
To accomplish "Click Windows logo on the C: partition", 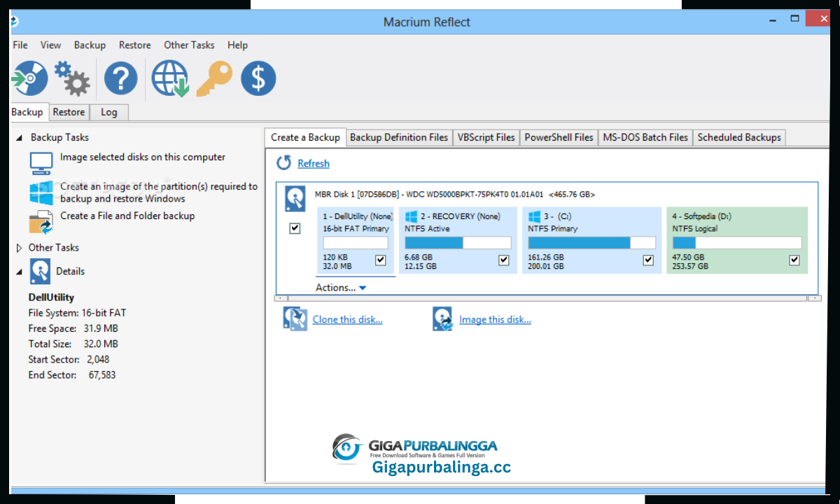I will tap(535, 216).
